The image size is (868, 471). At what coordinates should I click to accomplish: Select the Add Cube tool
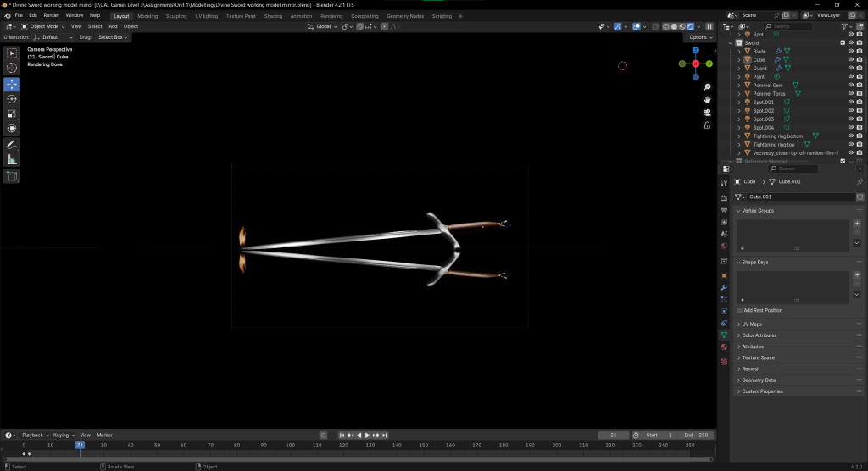13,176
